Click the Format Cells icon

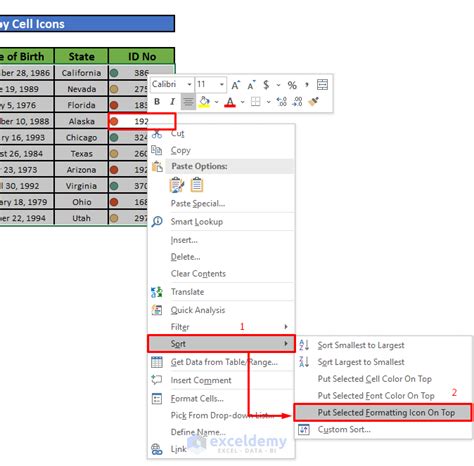pyautogui.click(x=157, y=398)
